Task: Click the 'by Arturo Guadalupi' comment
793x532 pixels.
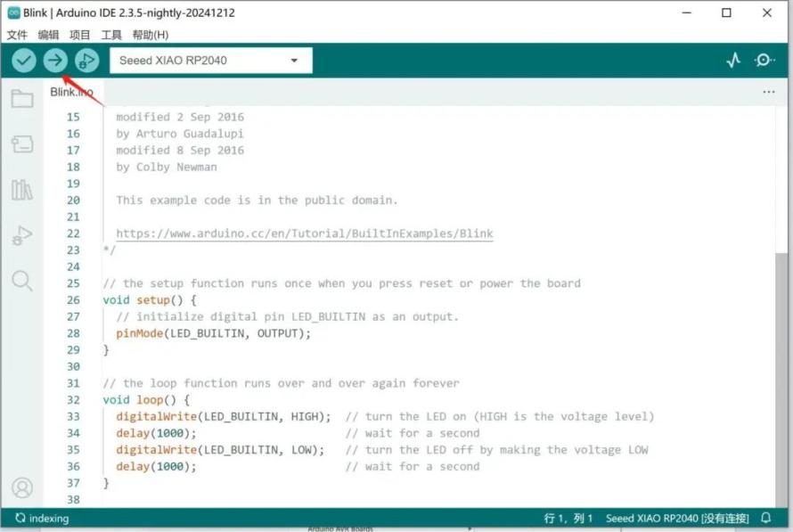Action: point(180,134)
